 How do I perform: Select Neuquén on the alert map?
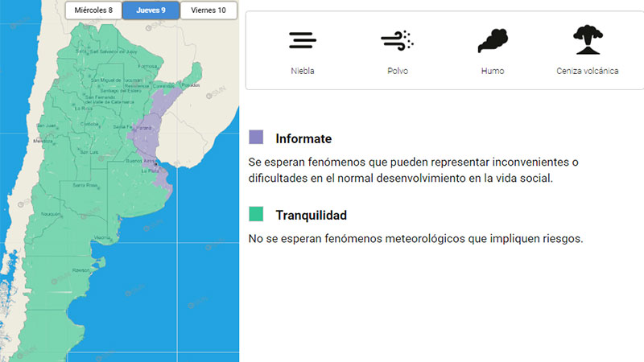tap(49, 214)
